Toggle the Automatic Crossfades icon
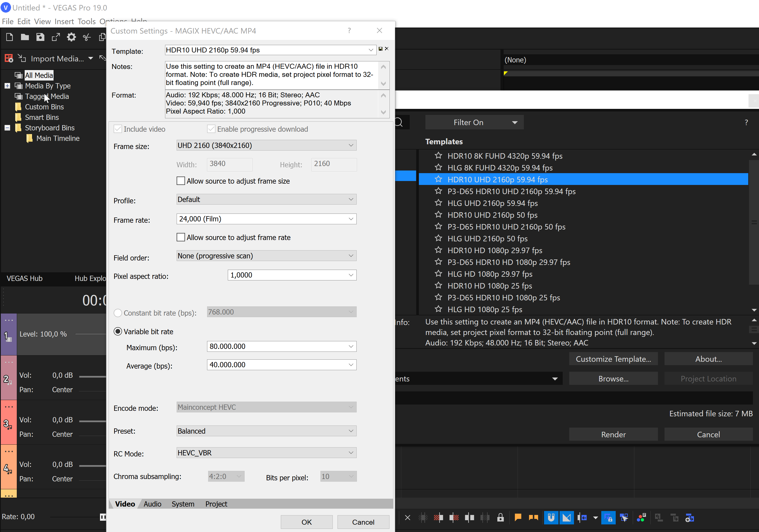Image resolution: width=759 pixels, height=532 pixels. [567, 518]
